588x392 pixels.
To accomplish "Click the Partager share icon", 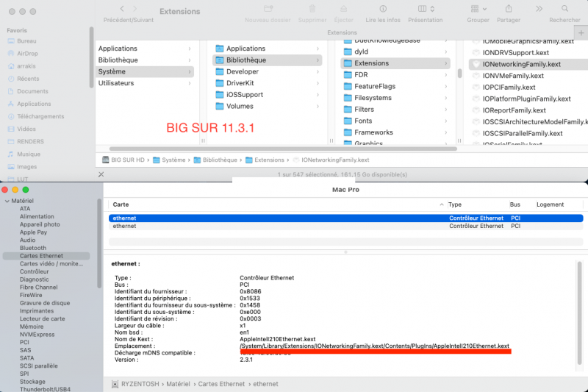I will coord(509,9).
